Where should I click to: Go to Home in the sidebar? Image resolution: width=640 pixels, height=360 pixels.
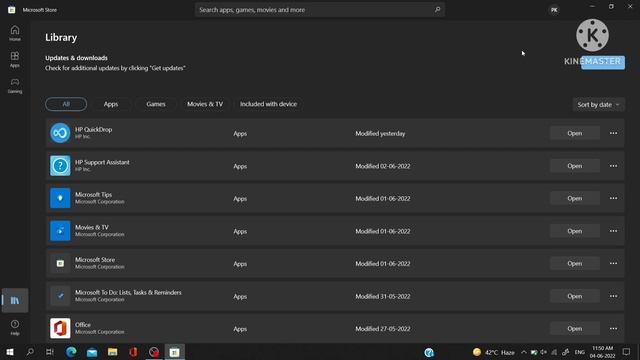[x=15, y=33]
